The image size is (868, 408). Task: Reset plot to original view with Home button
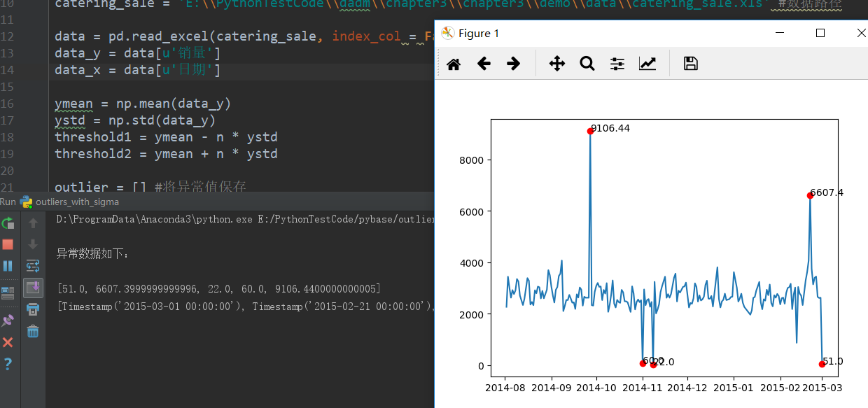(x=453, y=63)
